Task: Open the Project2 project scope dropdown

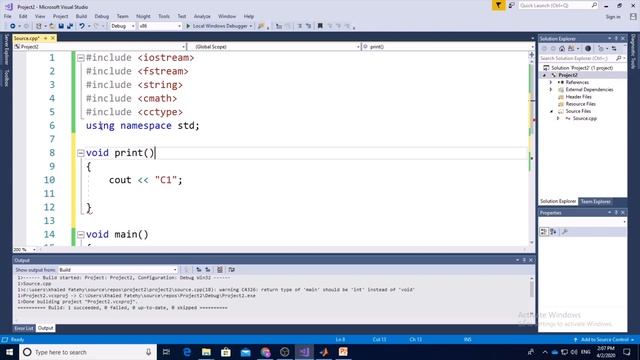Action: coord(100,47)
